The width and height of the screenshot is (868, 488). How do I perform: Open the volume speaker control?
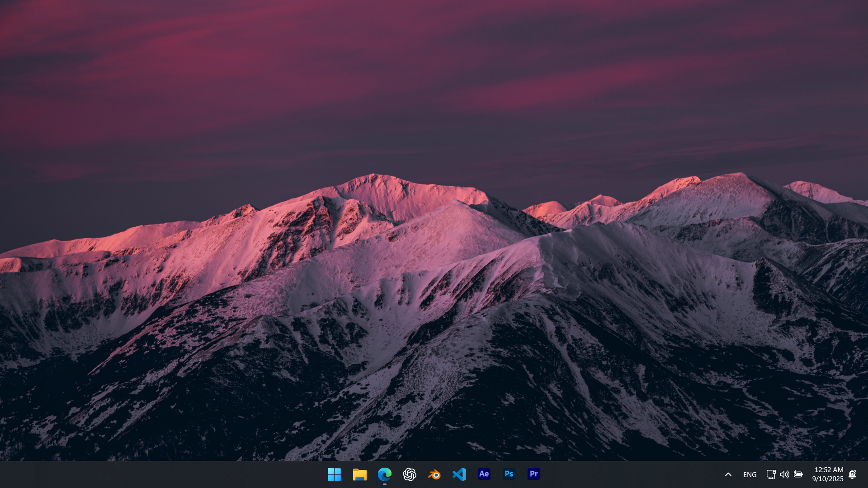coord(784,474)
